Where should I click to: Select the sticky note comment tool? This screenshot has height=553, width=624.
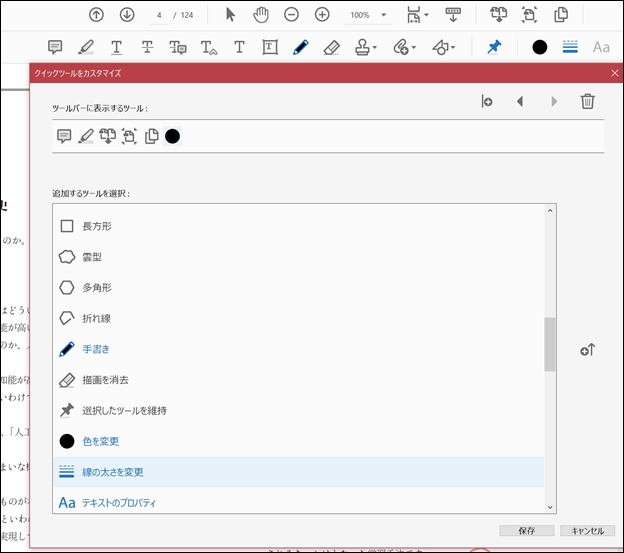point(55,47)
